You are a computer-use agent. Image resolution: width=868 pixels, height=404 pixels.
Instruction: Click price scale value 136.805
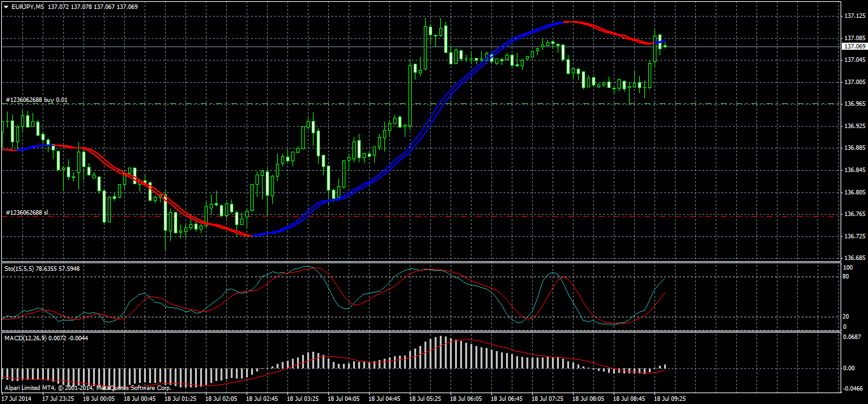[854, 192]
